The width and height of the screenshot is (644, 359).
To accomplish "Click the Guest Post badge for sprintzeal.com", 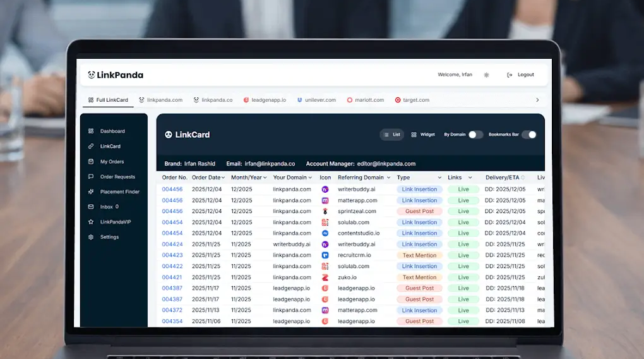I will (419, 211).
